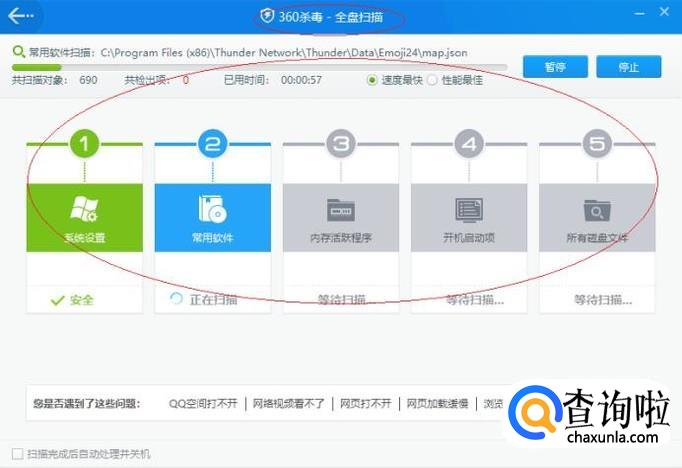The image size is (682, 468).
Task: Click the 正在扫描 spinner icon
Action: (176, 298)
